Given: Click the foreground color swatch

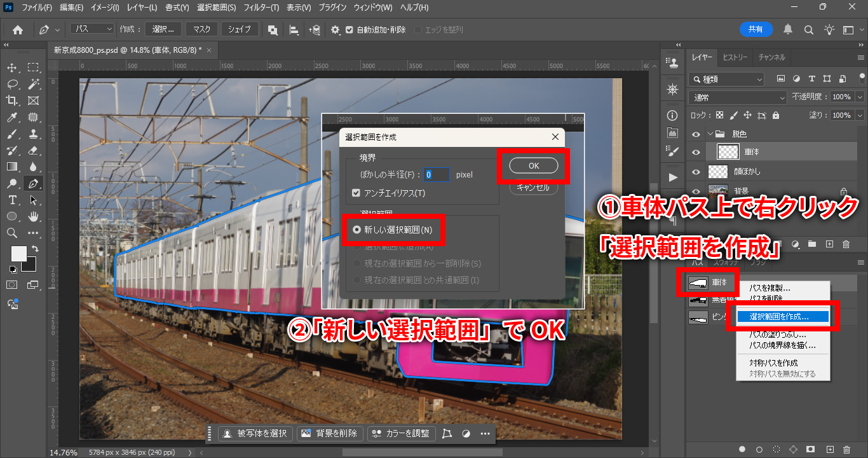Looking at the screenshot, I should pos(18,253).
